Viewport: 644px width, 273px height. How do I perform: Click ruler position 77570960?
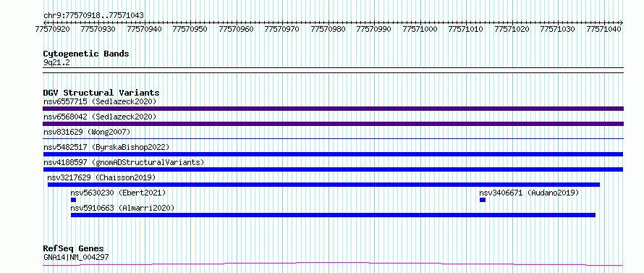pyautogui.click(x=236, y=29)
